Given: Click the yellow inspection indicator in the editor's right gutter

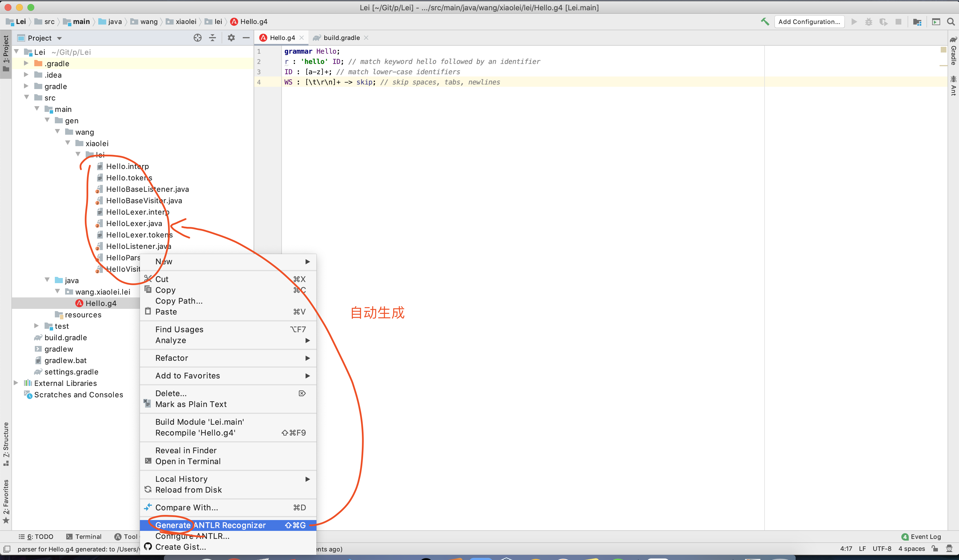Looking at the screenshot, I should pyautogui.click(x=943, y=50).
